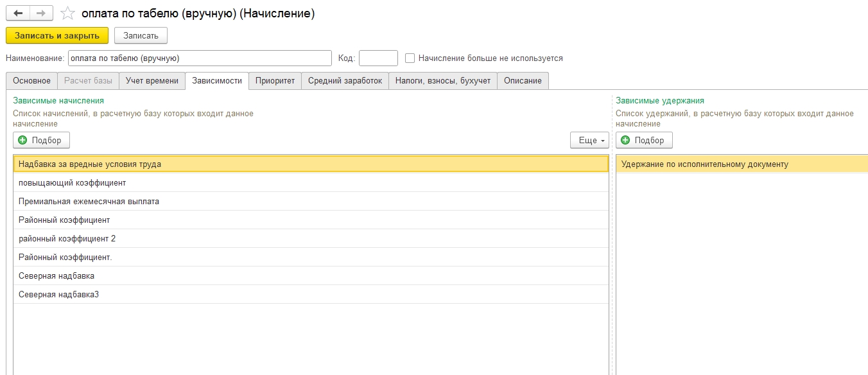Add document to favorites with star icon
868x375 pixels.
(67, 13)
